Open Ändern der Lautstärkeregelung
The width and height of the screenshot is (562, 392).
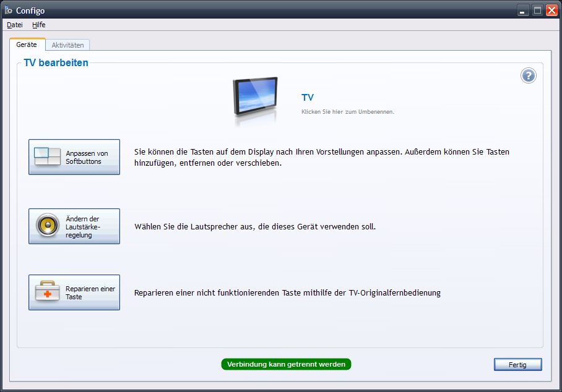click(74, 226)
